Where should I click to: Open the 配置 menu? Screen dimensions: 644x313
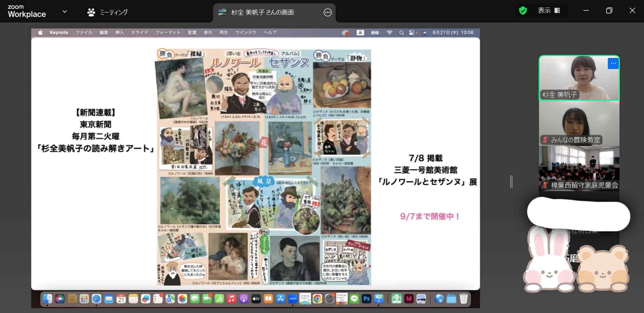tap(192, 32)
